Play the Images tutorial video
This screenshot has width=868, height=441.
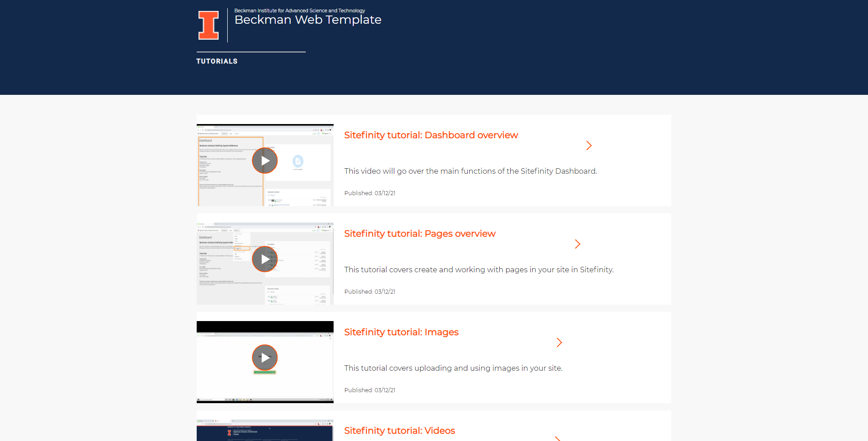pos(265,358)
